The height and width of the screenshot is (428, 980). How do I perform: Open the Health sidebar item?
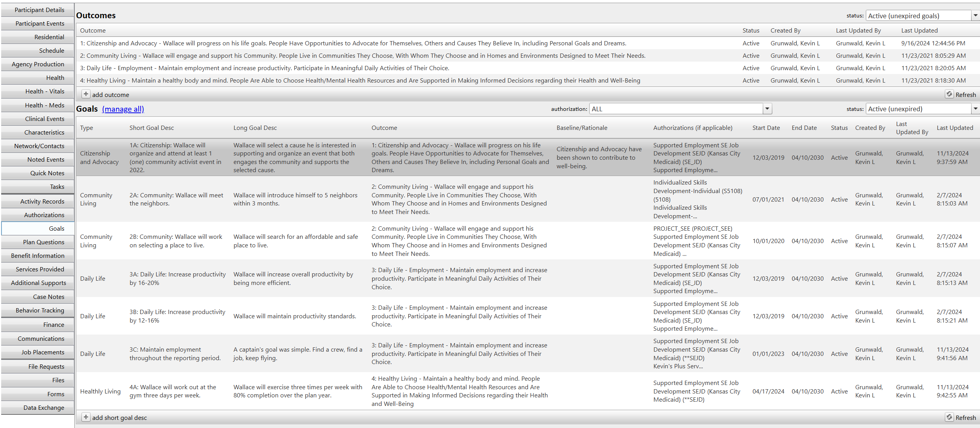pos(38,78)
